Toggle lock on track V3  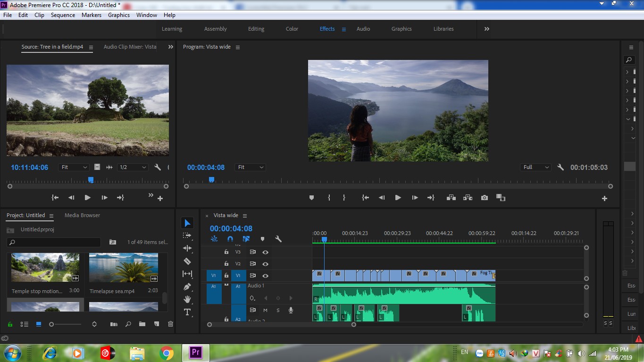tap(226, 252)
